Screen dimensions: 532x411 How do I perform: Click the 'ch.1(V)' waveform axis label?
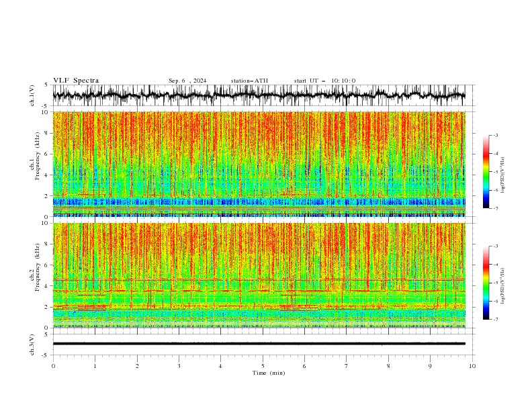[32, 95]
